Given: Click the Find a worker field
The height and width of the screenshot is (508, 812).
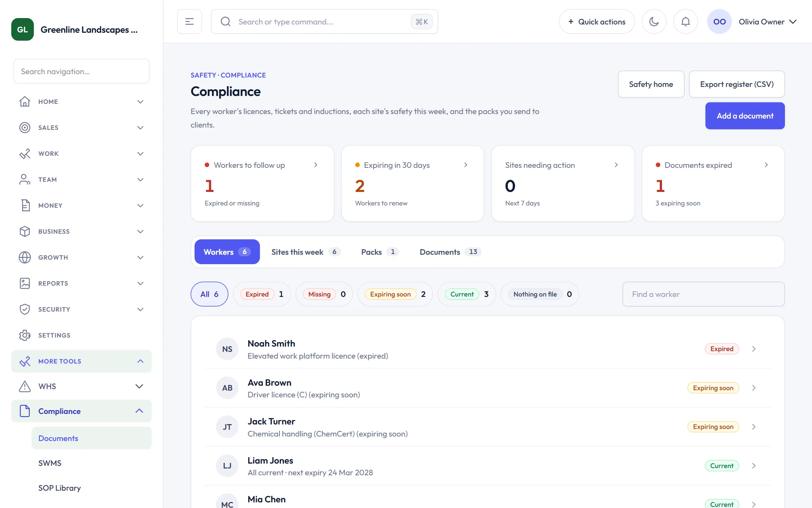Looking at the screenshot, I should tap(703, 294).
